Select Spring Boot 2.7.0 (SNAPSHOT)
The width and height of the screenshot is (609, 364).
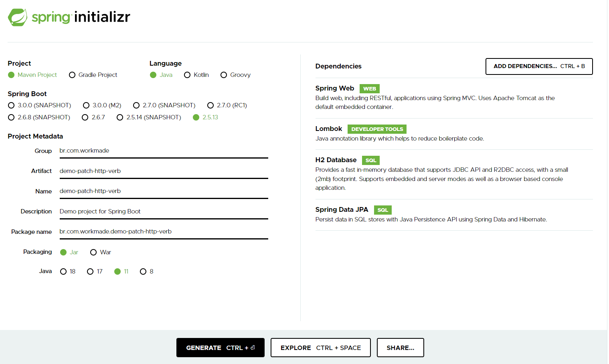click(x=164, y=105)
